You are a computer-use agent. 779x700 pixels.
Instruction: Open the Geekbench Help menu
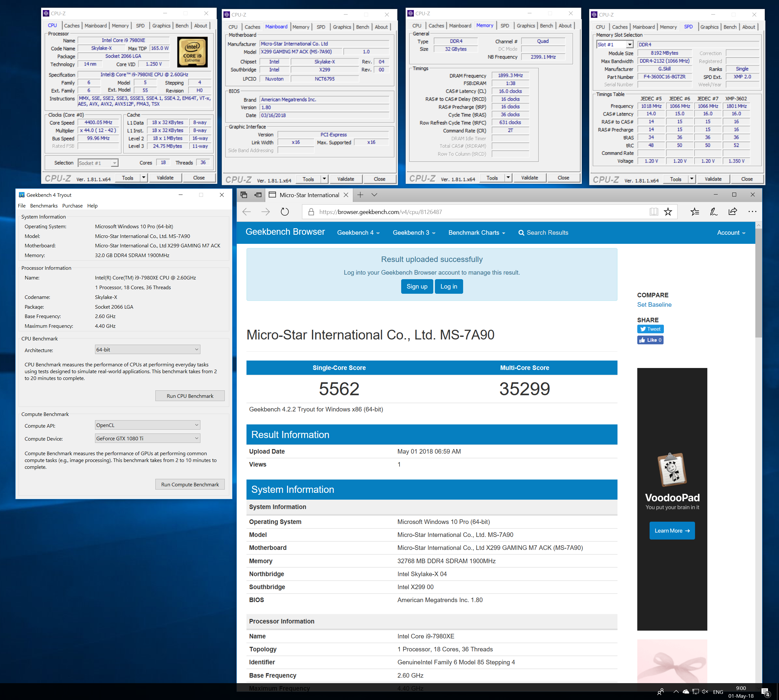(92, 206)
